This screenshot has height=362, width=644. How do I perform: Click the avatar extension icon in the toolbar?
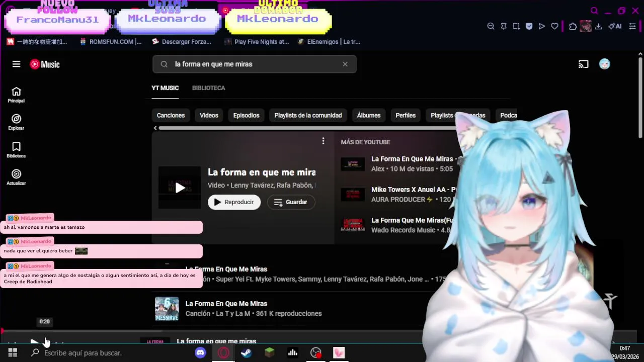pyautogui.click(x=586, y=26)
